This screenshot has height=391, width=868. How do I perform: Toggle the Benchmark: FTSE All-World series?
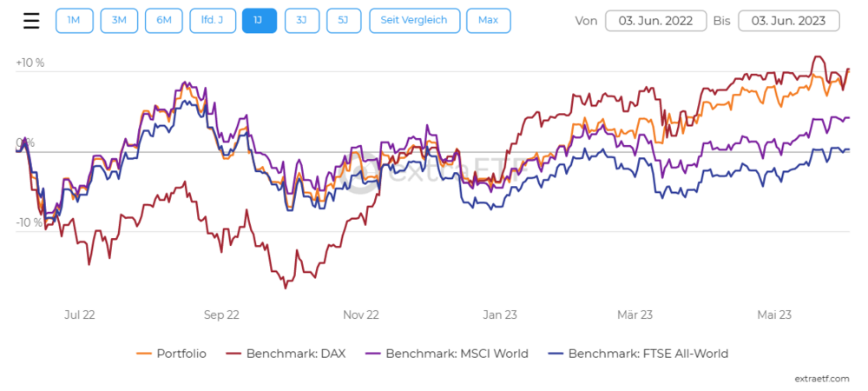(648, 354)
